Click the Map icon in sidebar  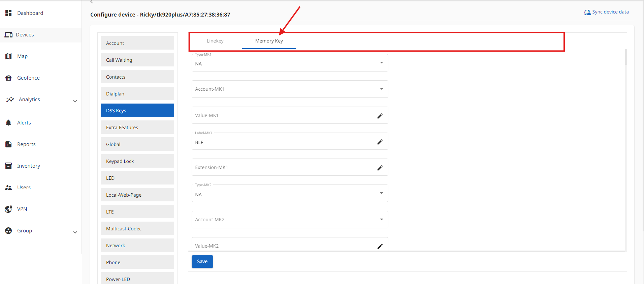(x=8, y=56)
